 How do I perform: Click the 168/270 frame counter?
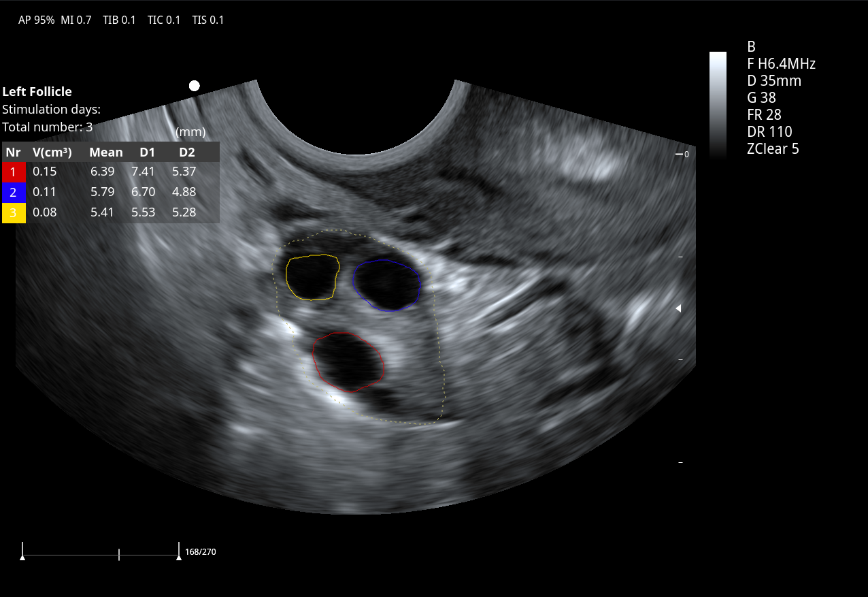pyautogui.click(x=201, y=551)
